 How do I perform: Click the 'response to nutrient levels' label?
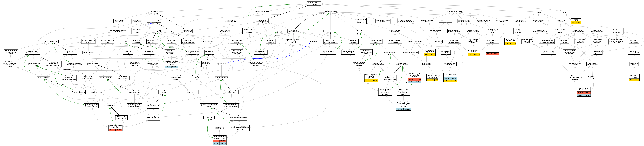510,40
